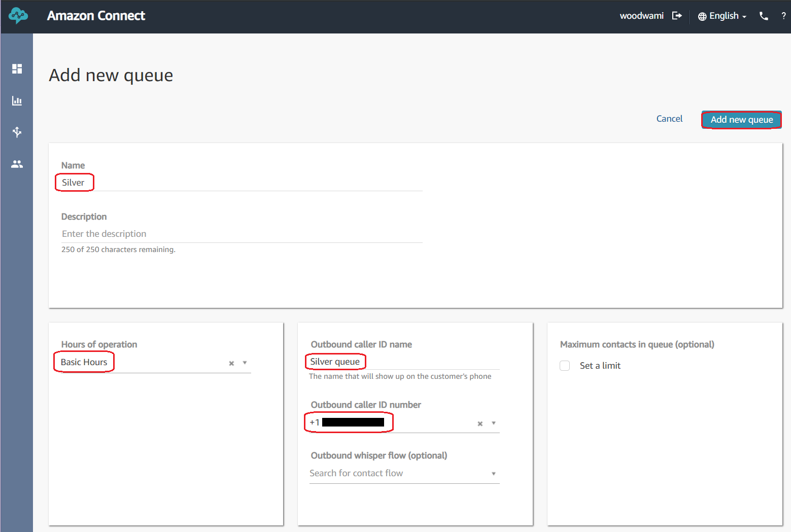Click the Add new queue page heading
The image size is (791, 532).
click(x=111, y=75)
